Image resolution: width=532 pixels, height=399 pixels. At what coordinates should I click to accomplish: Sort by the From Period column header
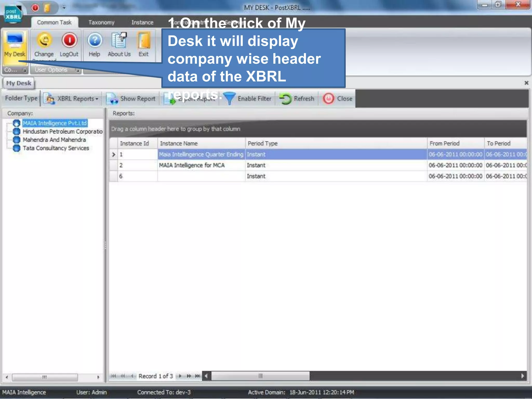(456, 143)
